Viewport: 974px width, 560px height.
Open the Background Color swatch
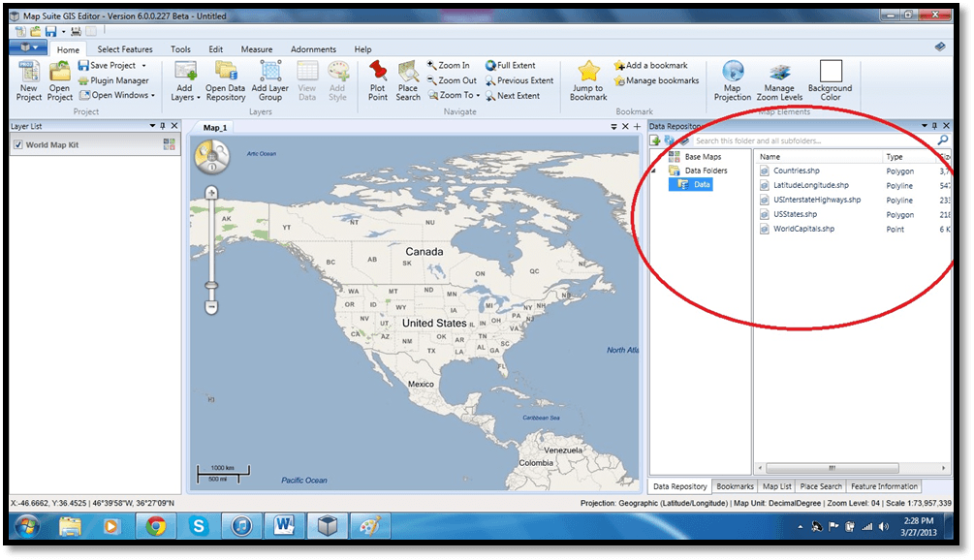pos(831,73)
